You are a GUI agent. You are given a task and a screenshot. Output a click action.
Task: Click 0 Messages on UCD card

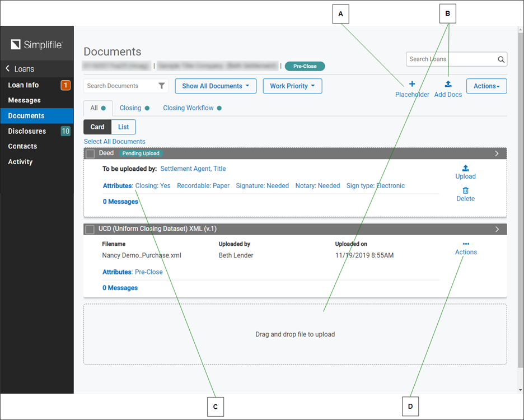[120, 288]
